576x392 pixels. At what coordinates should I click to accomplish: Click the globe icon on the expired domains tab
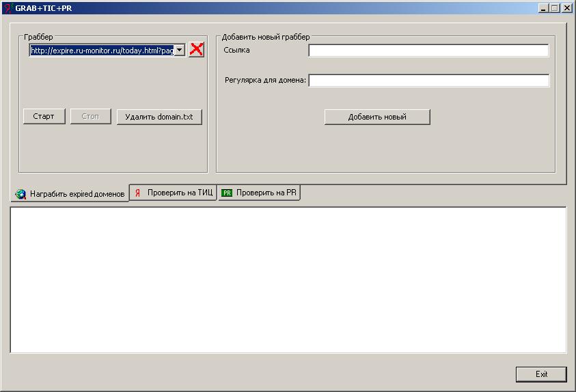click(x=20, y=194)
